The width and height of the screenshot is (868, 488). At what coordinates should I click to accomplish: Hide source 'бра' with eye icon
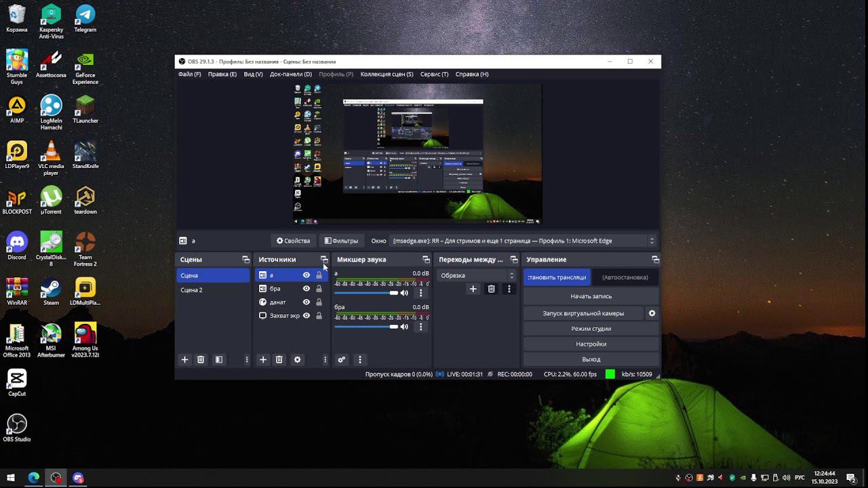[307, 289]
